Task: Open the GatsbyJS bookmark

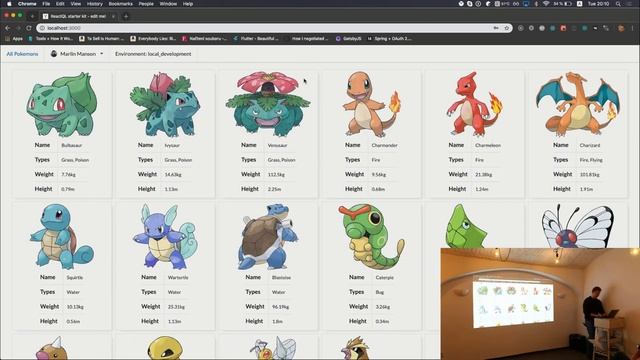Action: coord(348,39)
